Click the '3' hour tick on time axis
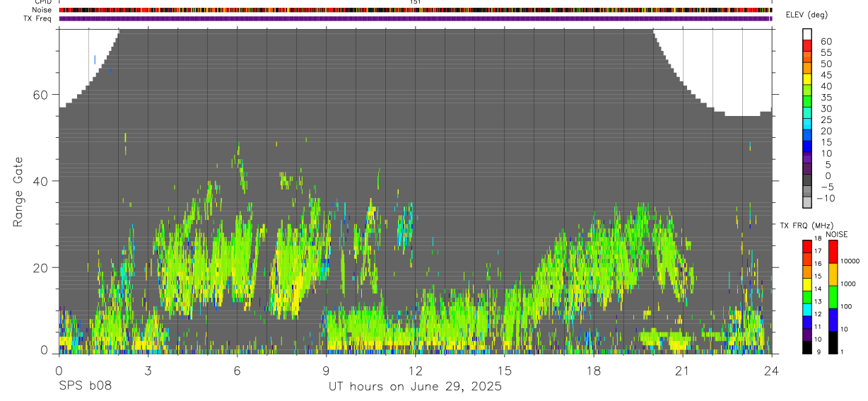This screenshot has height=401, width=868. (x=148, y=371)
